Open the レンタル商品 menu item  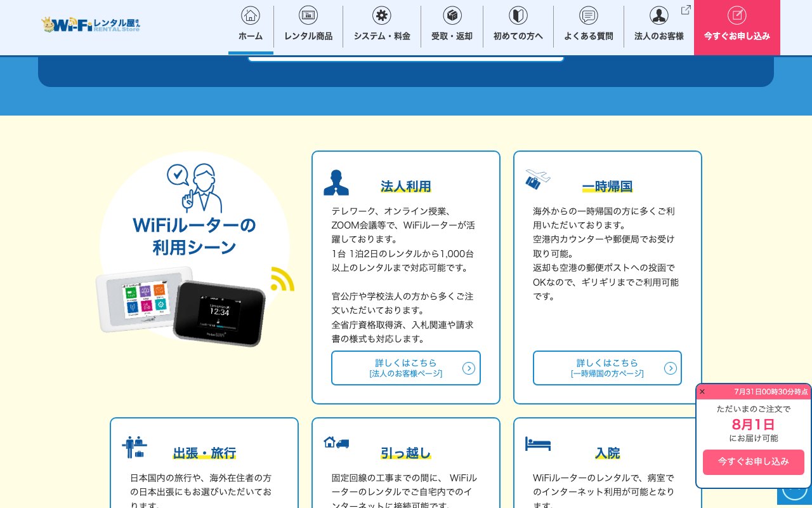coord(308,28)
